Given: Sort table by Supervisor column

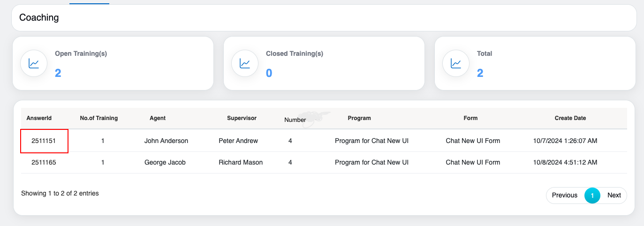Looking at the screenshot, I should tap(242, 118).
